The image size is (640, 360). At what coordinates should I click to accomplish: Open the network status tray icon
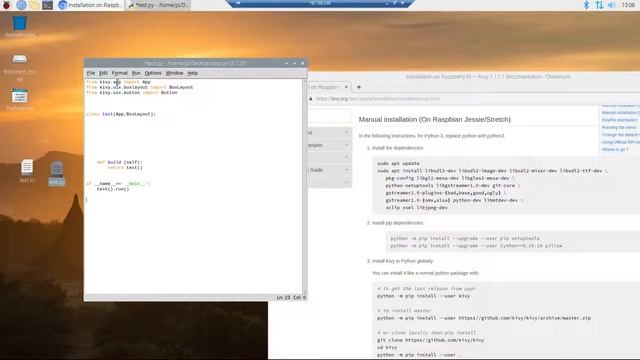(599, 5)
